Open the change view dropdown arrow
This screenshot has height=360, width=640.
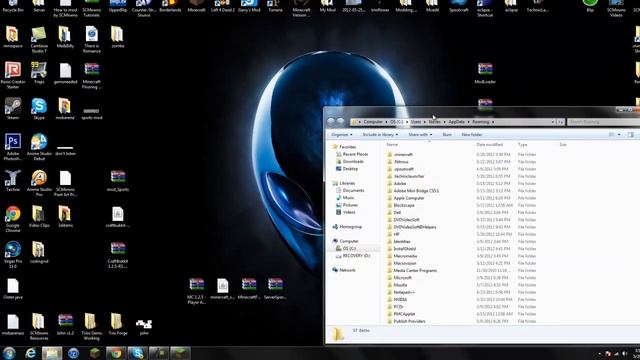coord(619,134)
